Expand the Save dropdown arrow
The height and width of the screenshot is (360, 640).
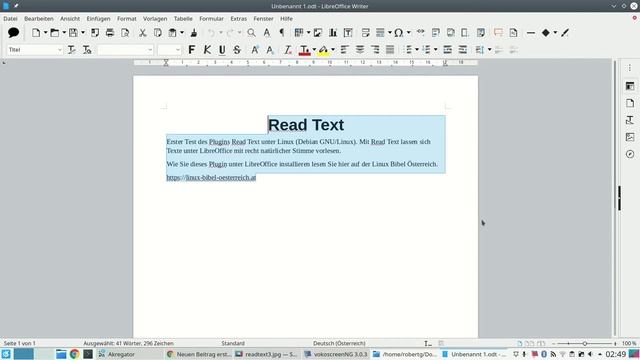(x=83, y=33)
